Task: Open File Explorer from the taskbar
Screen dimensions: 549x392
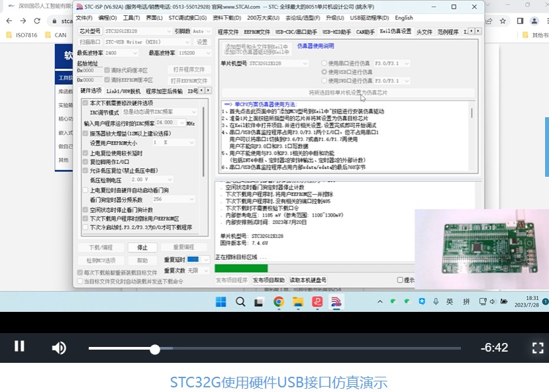Action: tap(298, 302)
